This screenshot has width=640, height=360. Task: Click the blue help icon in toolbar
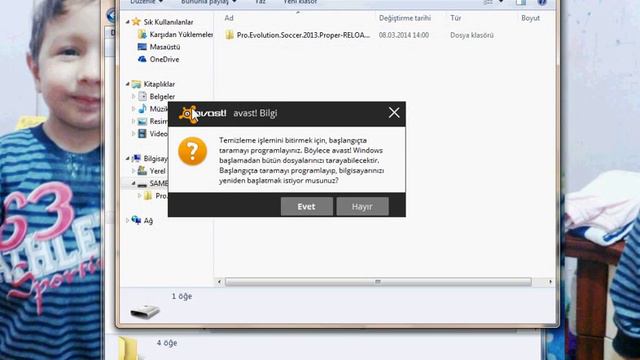(x=542, y=2)
